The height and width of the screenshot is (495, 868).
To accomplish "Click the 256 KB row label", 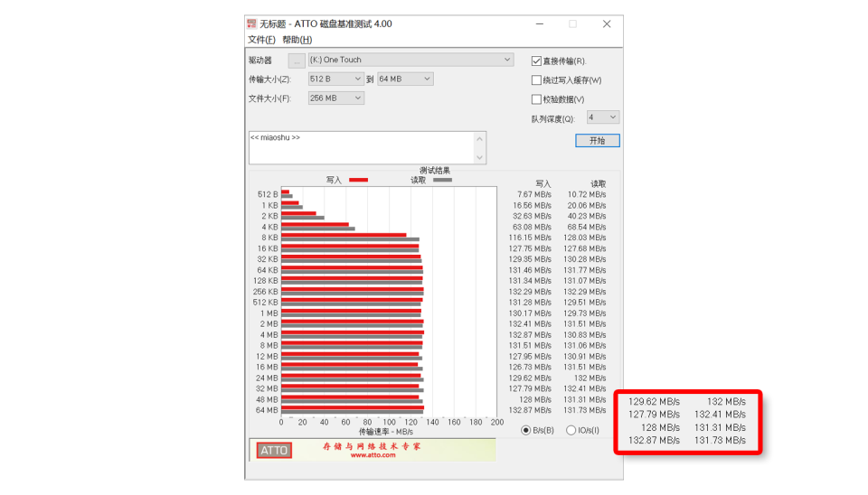I will [x=265, y=292].
